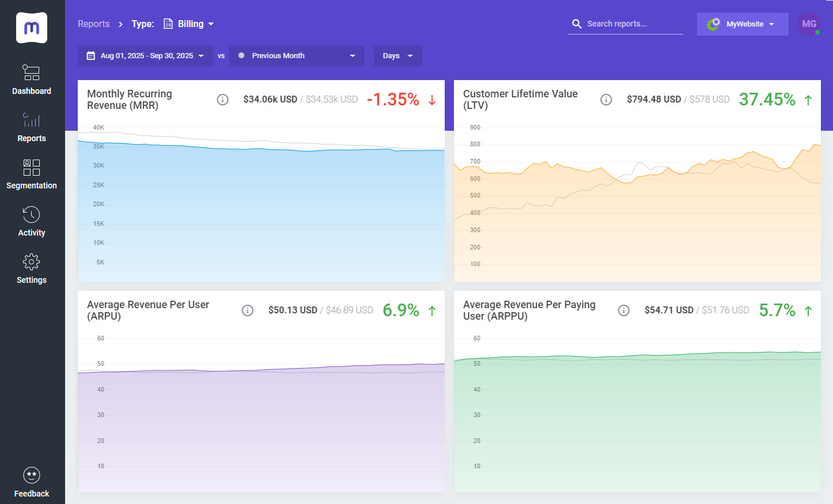Open Dashboard via its sidebar icon
The height and width of the screenshot is (504, 833).
32,73
